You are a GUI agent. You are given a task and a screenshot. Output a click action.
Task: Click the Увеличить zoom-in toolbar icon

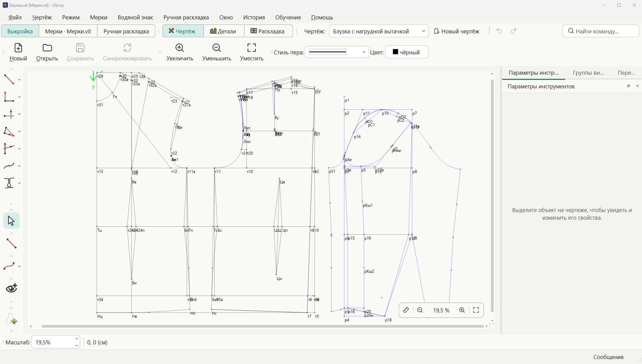[x=180, y=48]
